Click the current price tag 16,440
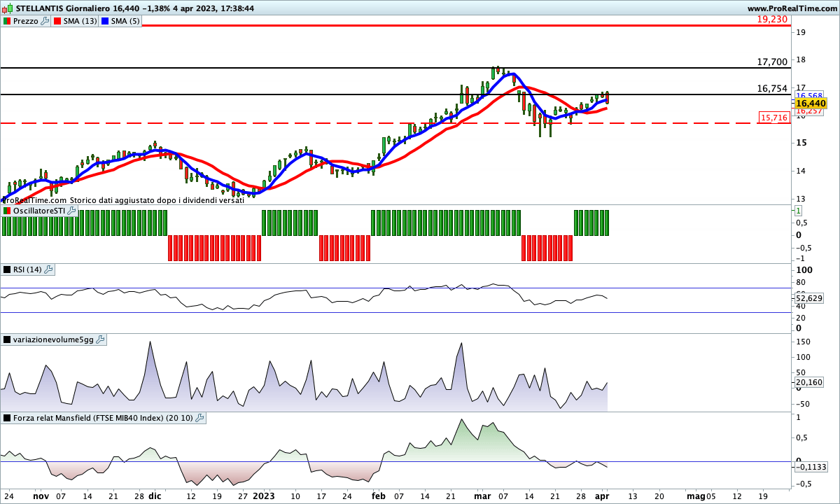The height and width of the screenshot is (504, 840). coord(811,103)
